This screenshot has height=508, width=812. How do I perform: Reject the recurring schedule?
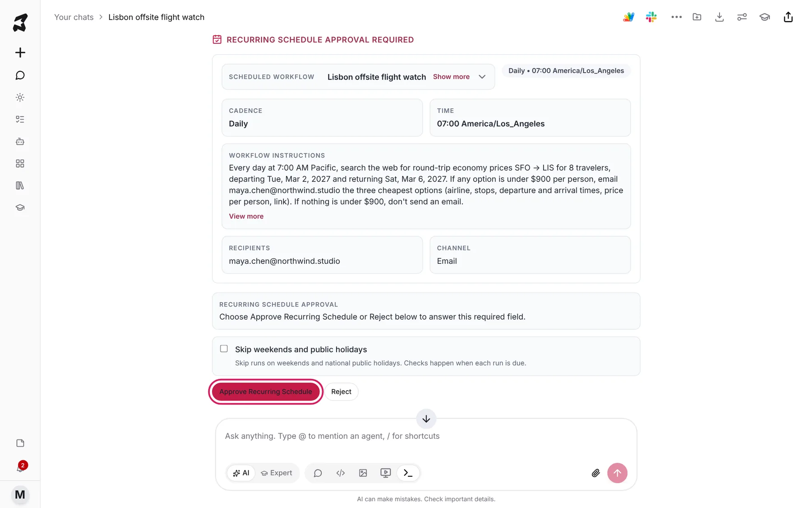coord(341,391)
